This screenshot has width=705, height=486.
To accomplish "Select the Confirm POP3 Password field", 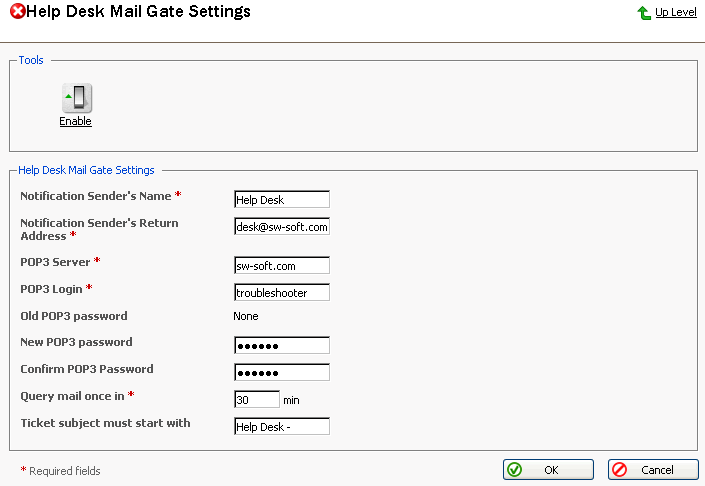I will 281,373.
